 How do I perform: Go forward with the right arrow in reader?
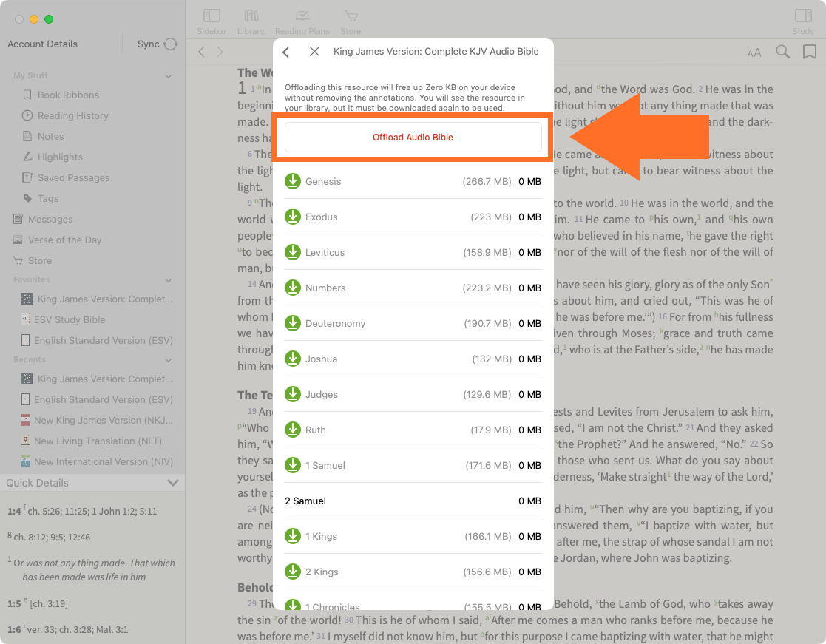(x=220, y=52)
